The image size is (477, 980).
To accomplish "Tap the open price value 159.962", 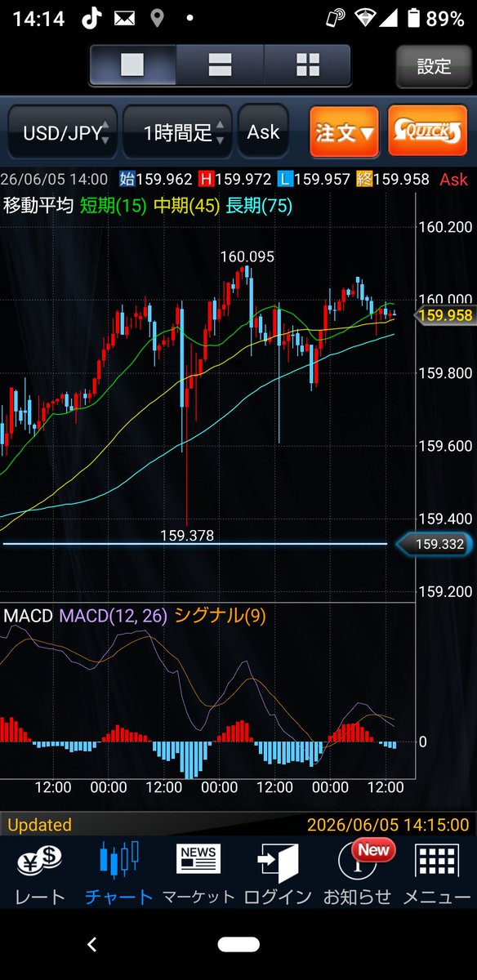I will pos(166,179).
